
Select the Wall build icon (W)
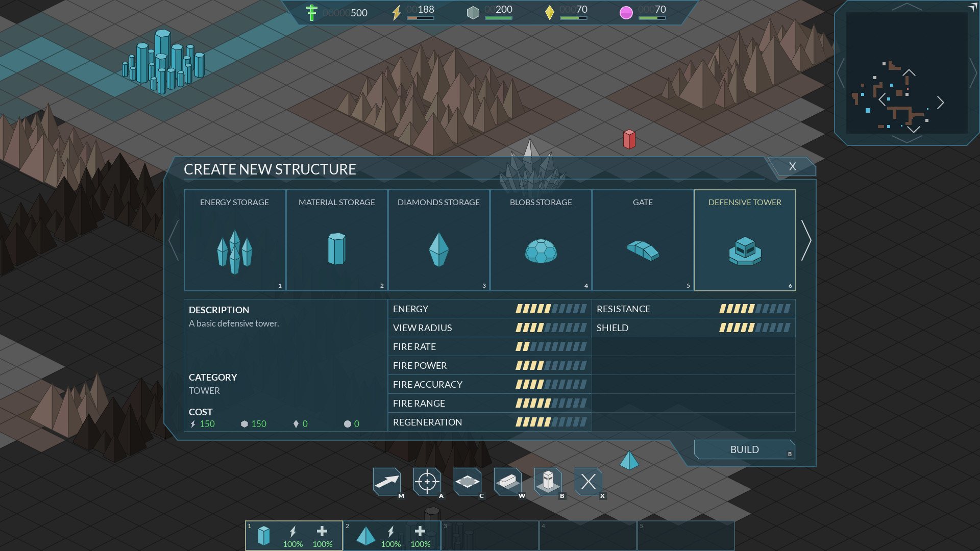[x=507, y=482]
